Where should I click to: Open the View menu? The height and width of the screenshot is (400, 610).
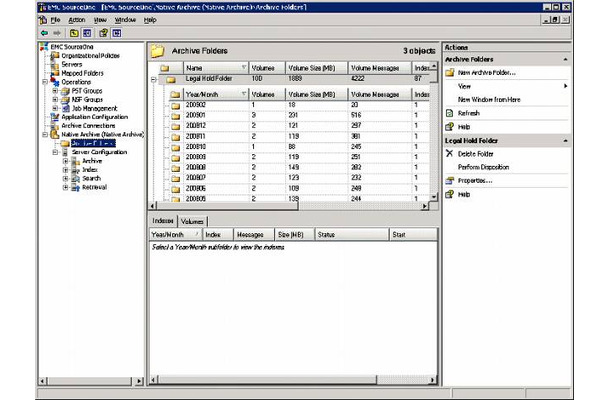click(x=100, y=20)
